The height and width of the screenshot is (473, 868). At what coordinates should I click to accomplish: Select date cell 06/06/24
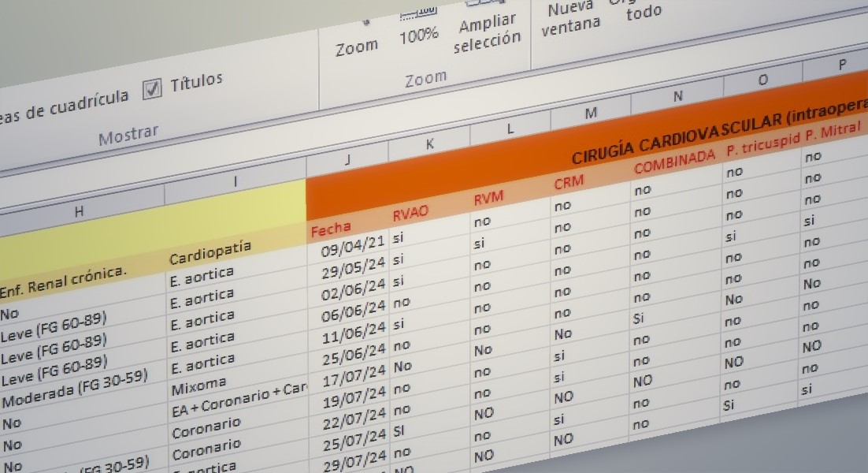pyautogui.click(x=353, y=311)
